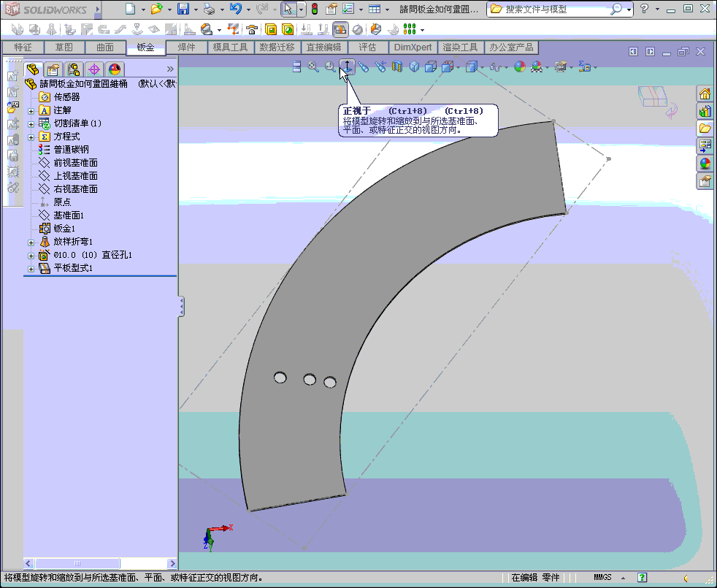Image resolution: width=717 pixels, height=588 pixels.
Task: Click the telephone-shaped toolbar icon
Action: click(252, 30)
